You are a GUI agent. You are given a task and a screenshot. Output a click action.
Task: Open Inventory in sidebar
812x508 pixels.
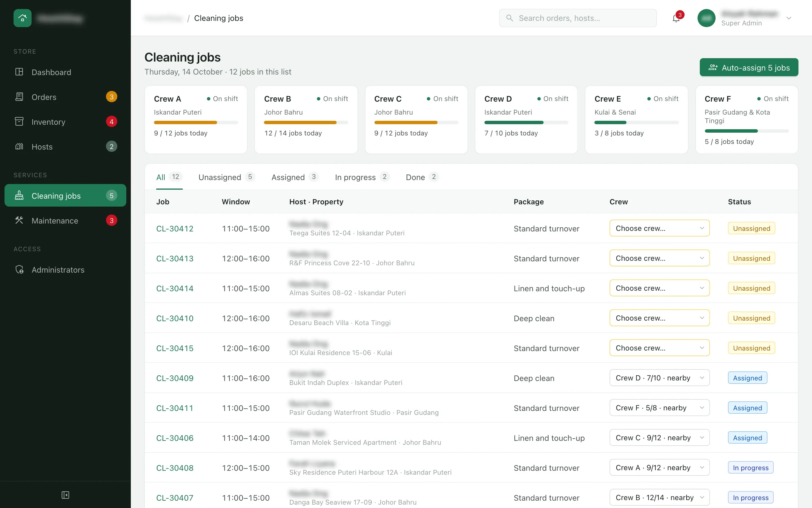point(65,122)
